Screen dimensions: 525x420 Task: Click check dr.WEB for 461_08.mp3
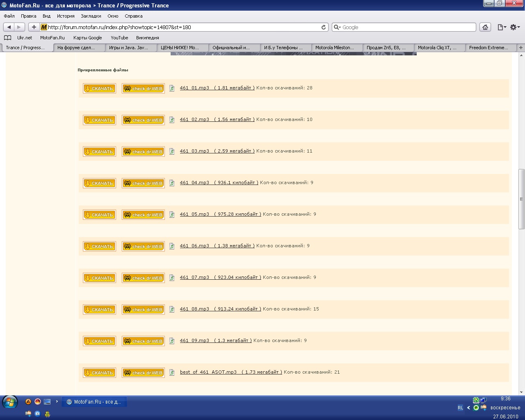[143, 310]
